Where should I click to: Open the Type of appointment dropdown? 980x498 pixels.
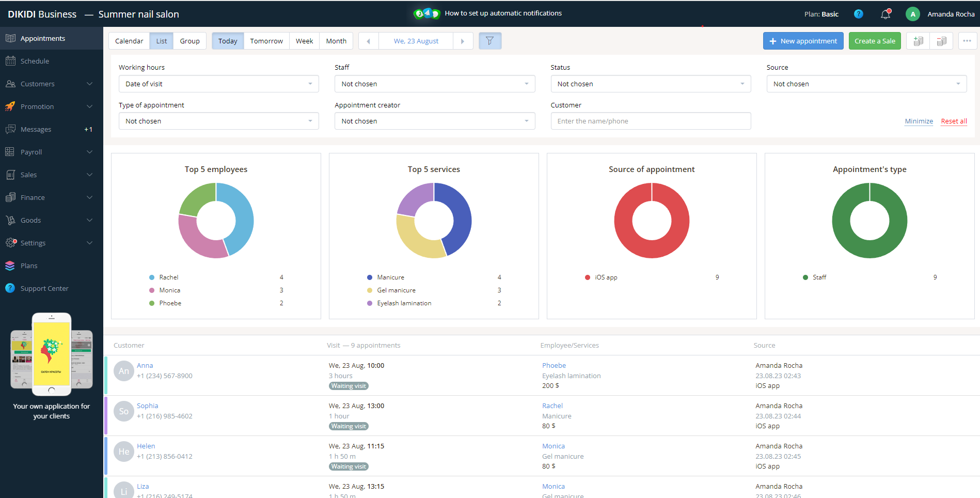tap(219, 121)
